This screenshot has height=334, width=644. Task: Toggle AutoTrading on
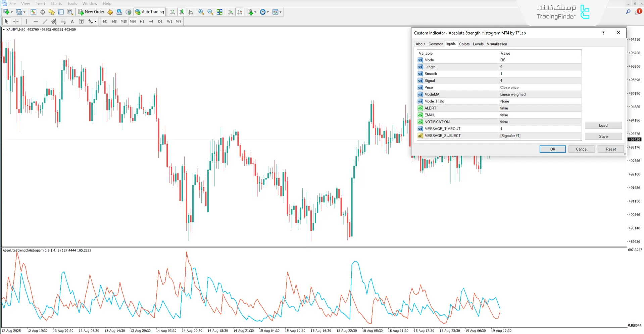[x=149, y=12]
